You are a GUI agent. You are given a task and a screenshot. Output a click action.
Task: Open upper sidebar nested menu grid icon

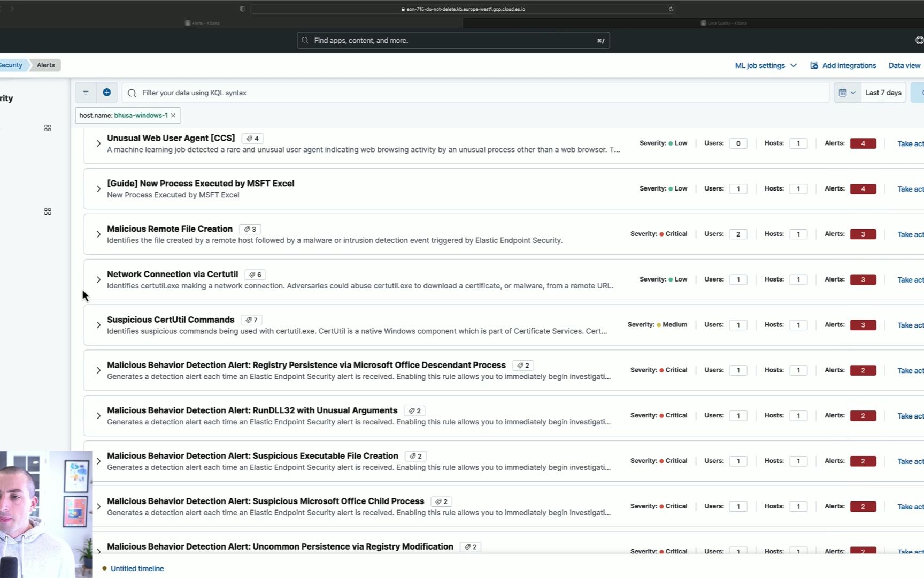click(48, 128)
